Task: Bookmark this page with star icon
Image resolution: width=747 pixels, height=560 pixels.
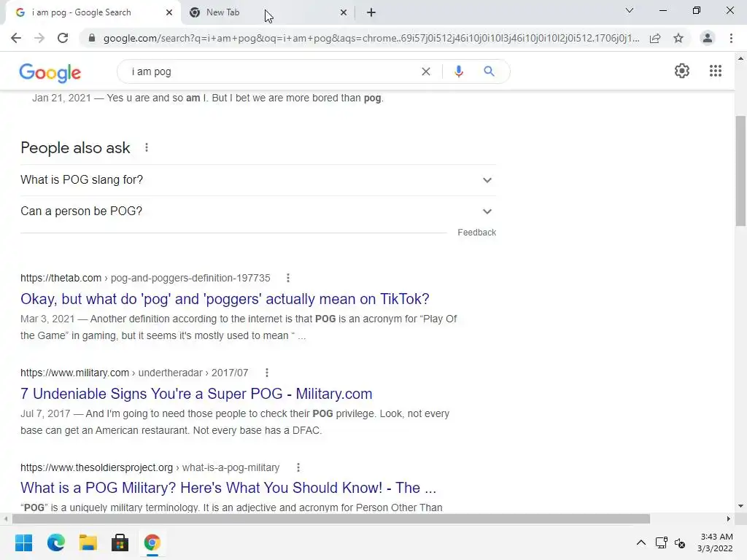Action: 678,38
